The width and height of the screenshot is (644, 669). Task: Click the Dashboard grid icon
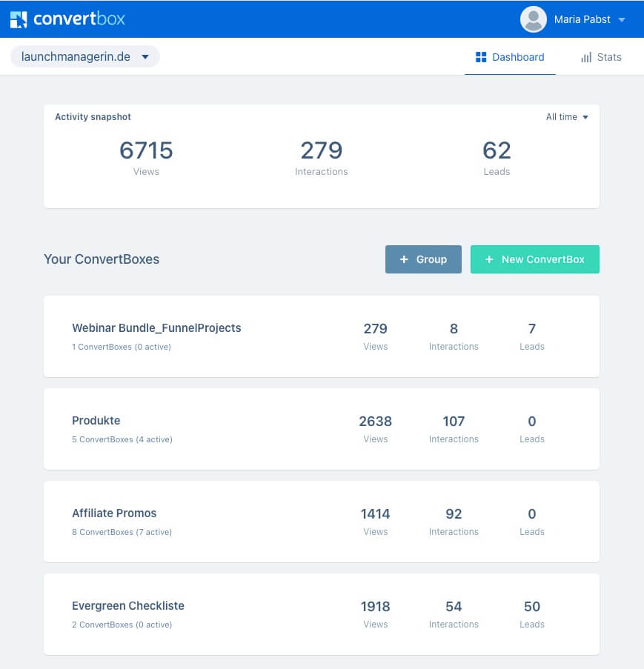point(481,57)
